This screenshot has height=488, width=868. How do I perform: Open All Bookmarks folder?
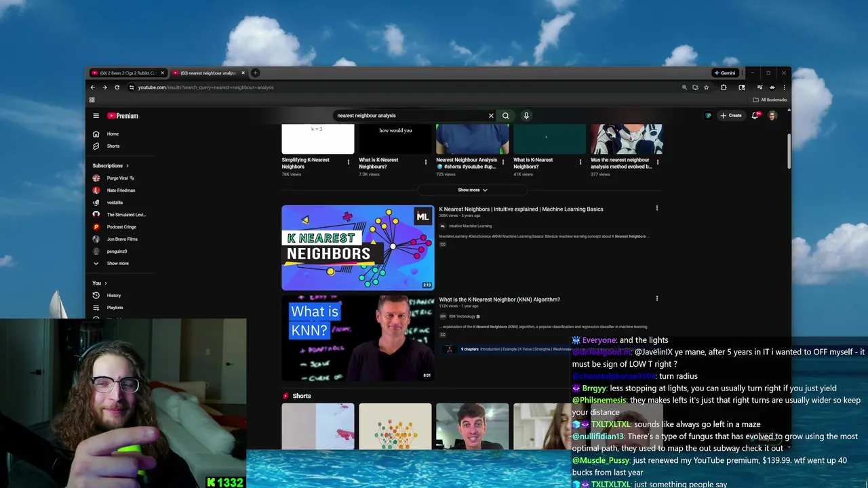coord(770,100)
